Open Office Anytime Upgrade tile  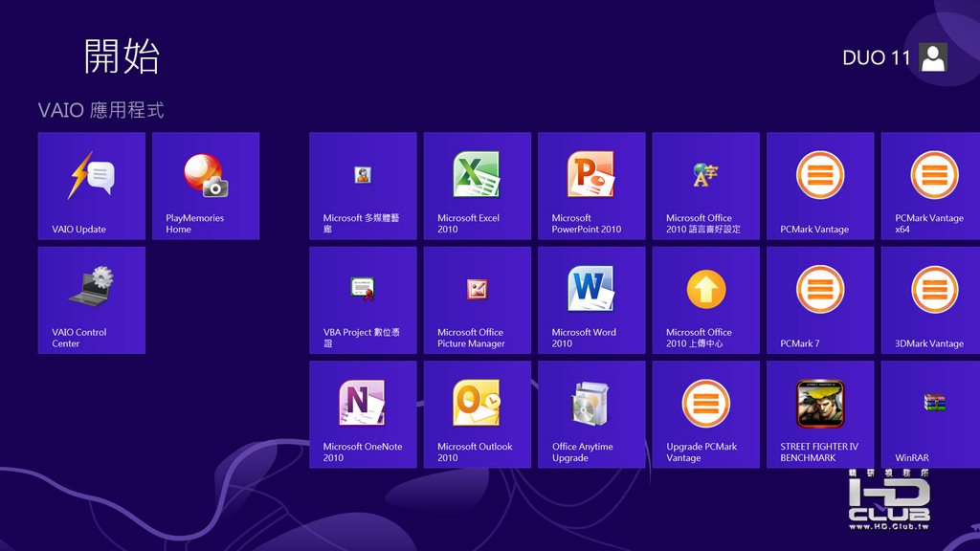(591, 414)
